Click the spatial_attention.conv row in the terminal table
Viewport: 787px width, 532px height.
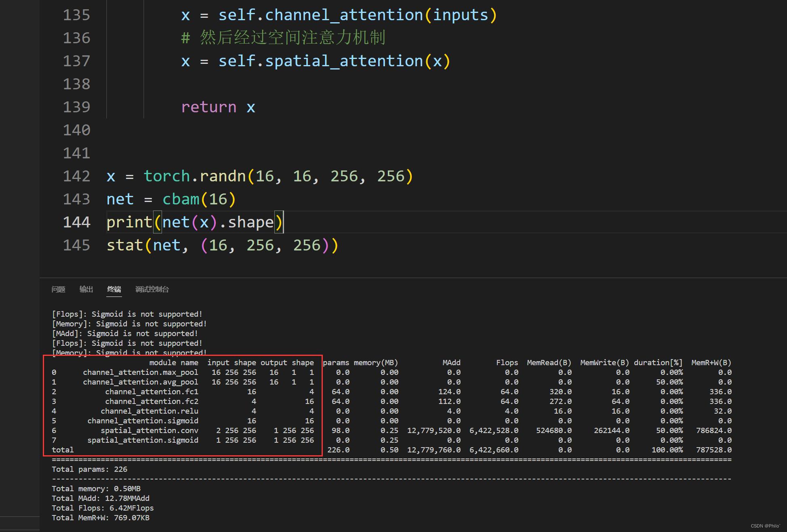tap(149, 430)
